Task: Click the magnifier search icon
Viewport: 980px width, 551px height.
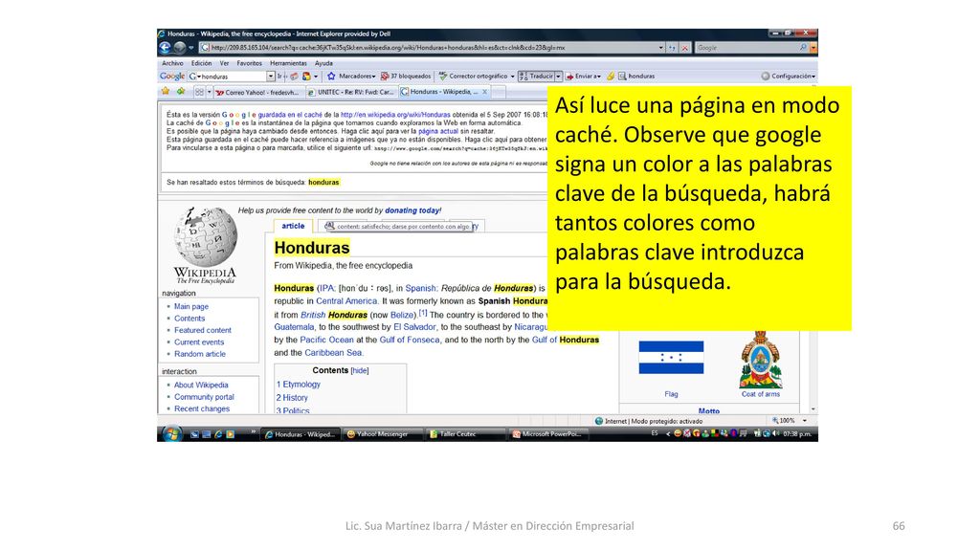Action: pyautogui.click(x=803, y=48)
